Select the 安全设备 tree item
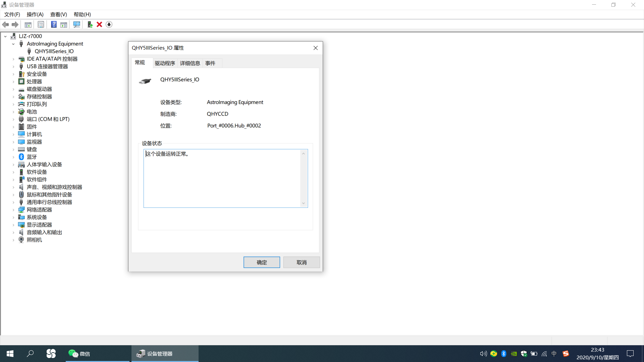The width and height of the screenshot is (644, 362). click(x=37, y=74)
